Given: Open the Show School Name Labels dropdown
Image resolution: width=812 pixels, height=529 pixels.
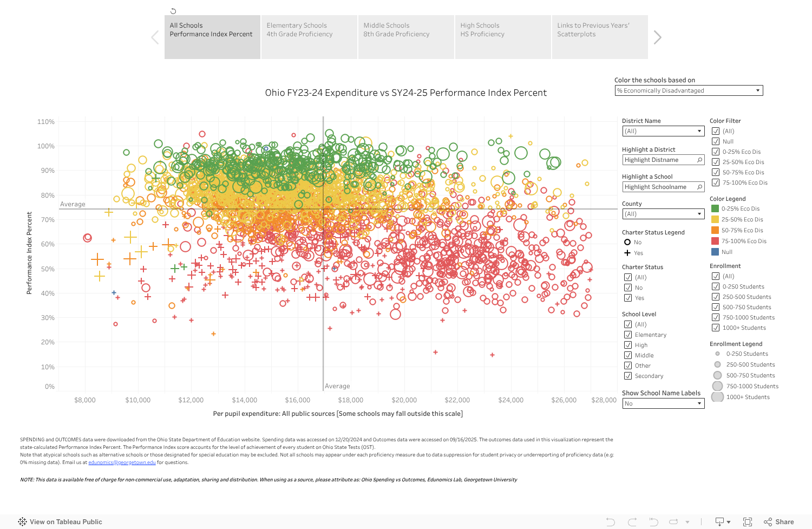Looking at the screenshot, I should point(698,403).
